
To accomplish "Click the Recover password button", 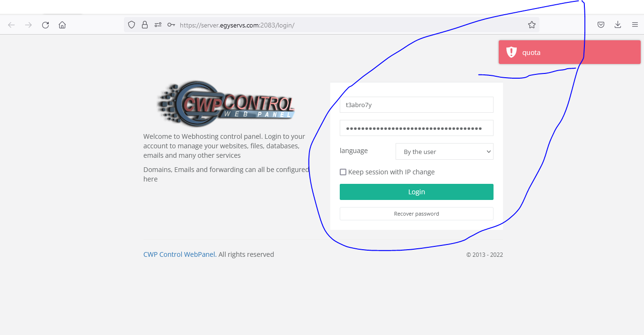I will 416,214.
